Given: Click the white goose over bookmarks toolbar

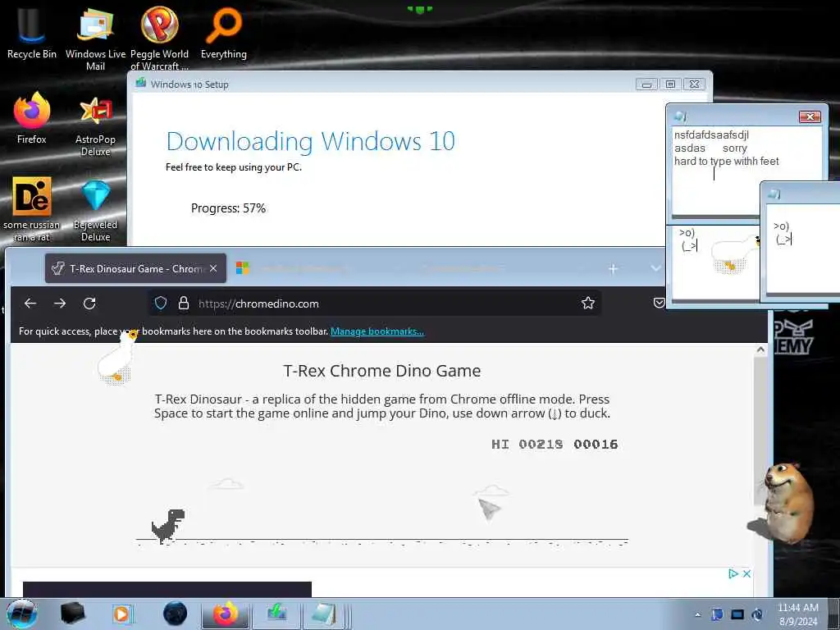Looking at the screenshot, I should pos(118,358).
